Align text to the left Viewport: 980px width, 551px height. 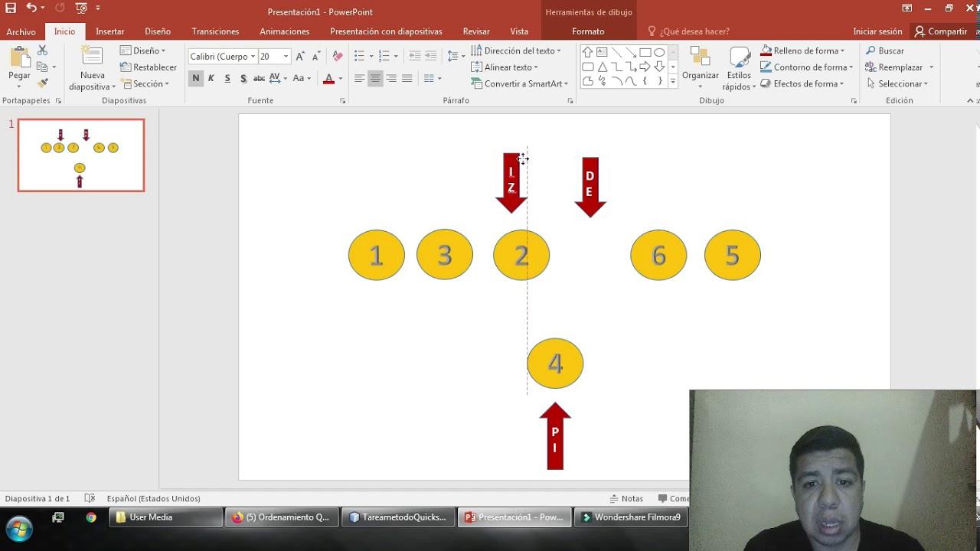pos(359,78)
